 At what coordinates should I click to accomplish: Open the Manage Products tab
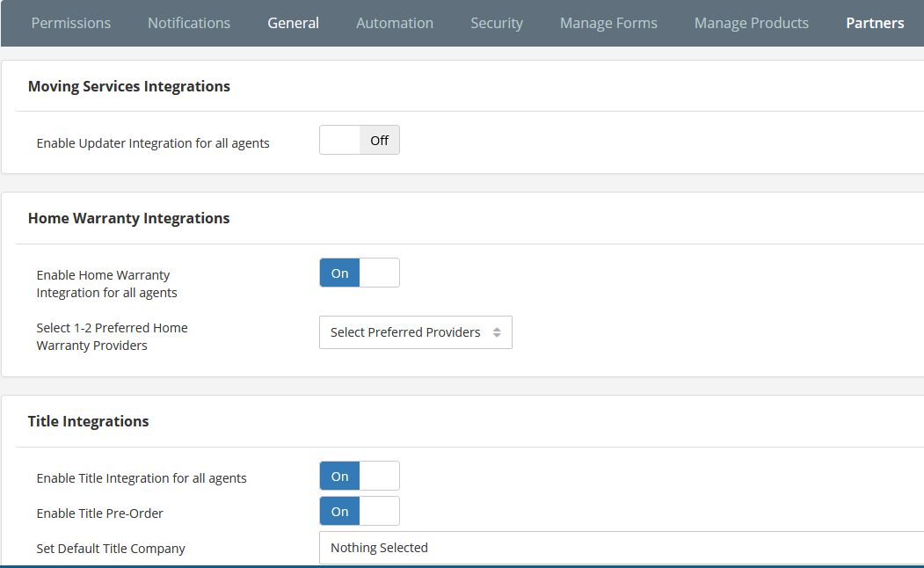point(751,23)
